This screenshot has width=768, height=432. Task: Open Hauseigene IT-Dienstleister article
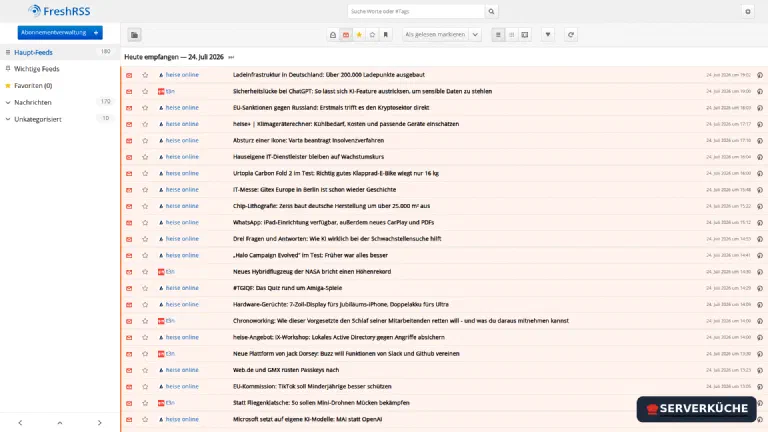(308, 157)
